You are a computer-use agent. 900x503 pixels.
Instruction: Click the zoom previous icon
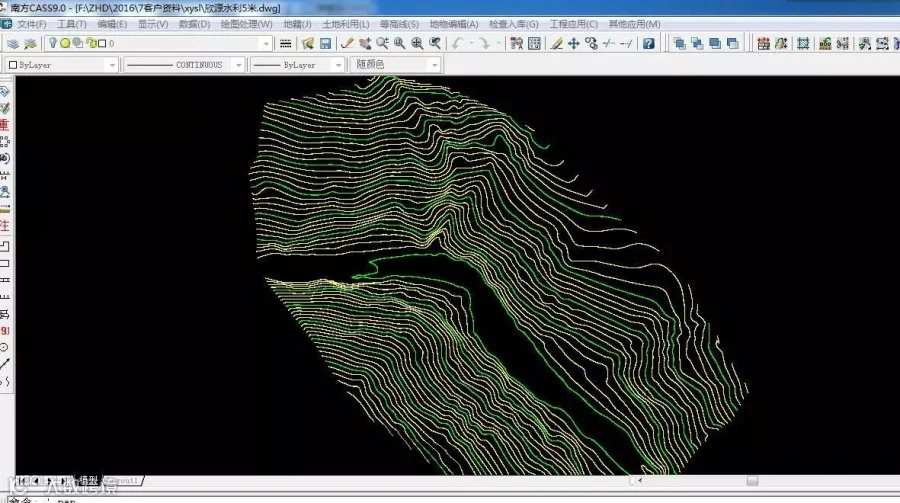pos(435,44)
